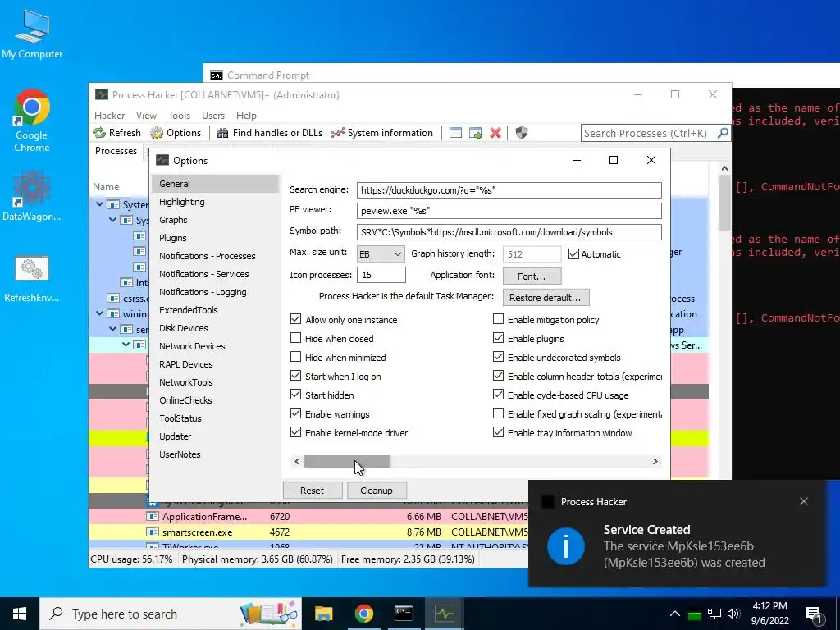Open the DataWagon desktop shortcut

(x=32, y=195)
